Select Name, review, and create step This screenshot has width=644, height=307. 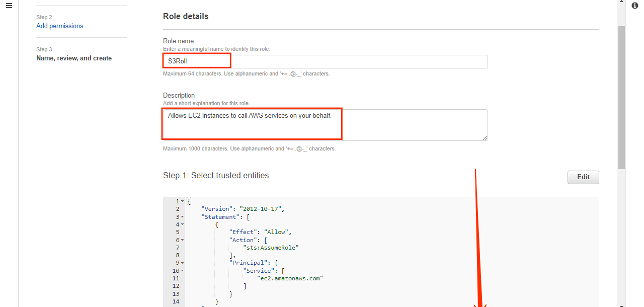[74, 58]
